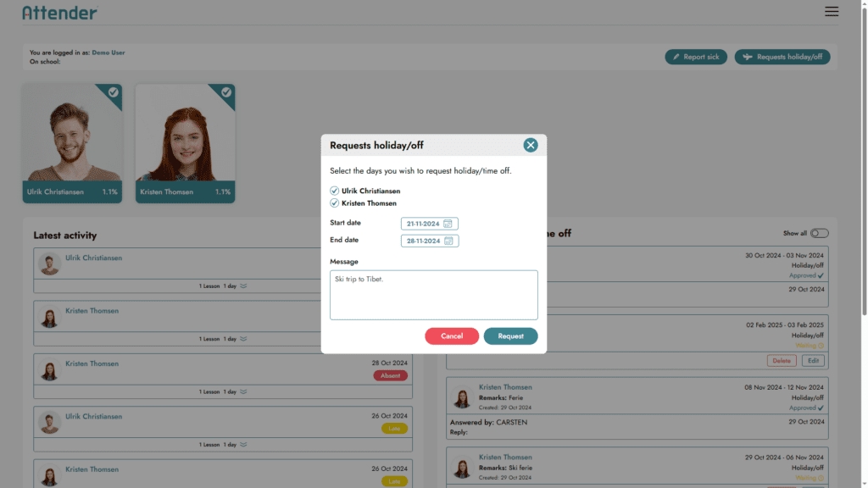Click the Attender logo

tap(59, 13)
